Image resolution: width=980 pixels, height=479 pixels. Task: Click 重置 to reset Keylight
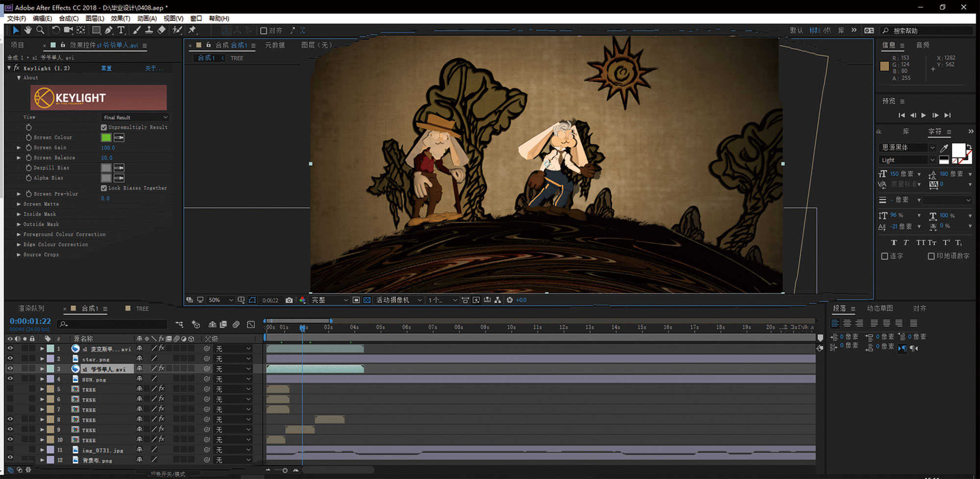106,68
